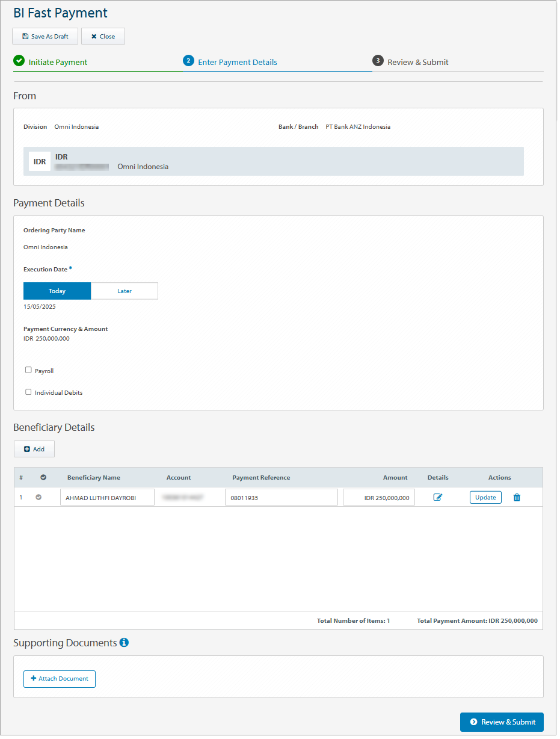
Task: Click the IDR currency account badge
Action: (40, 161)
